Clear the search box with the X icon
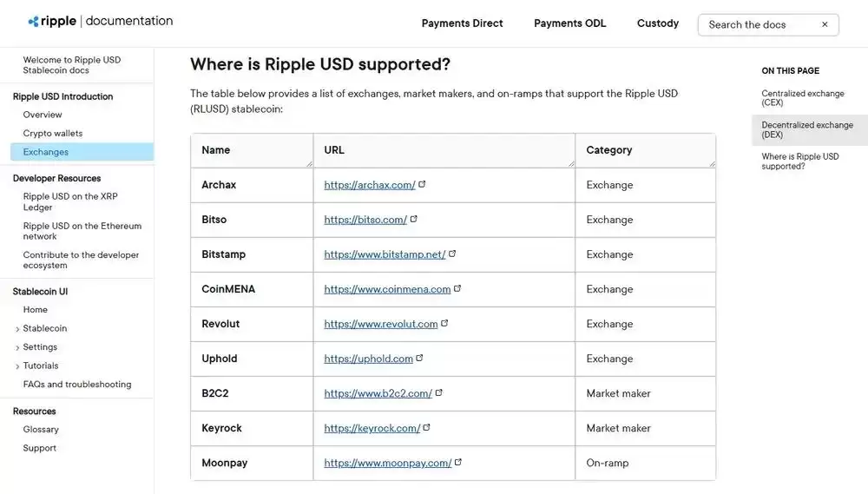Image resolution: width=868 pixels, height=494 pixels. [x=825, y=25]
